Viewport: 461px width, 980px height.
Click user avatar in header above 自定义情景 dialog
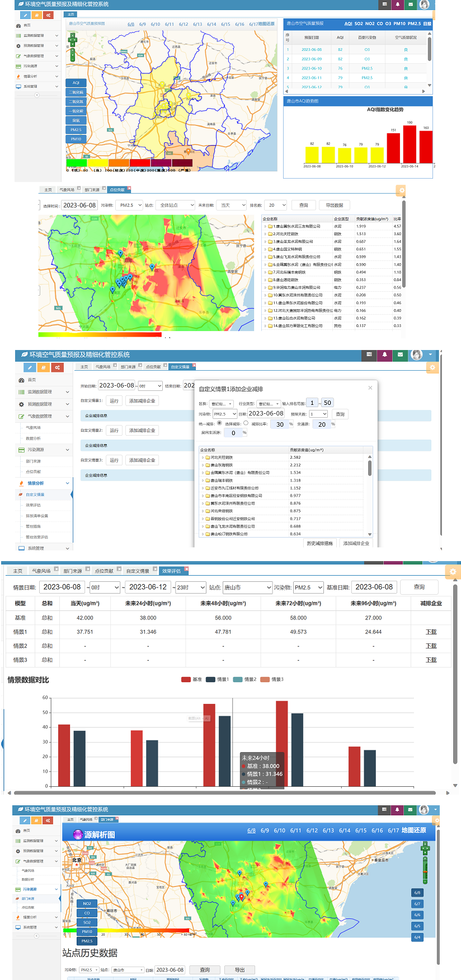(416, 354)
